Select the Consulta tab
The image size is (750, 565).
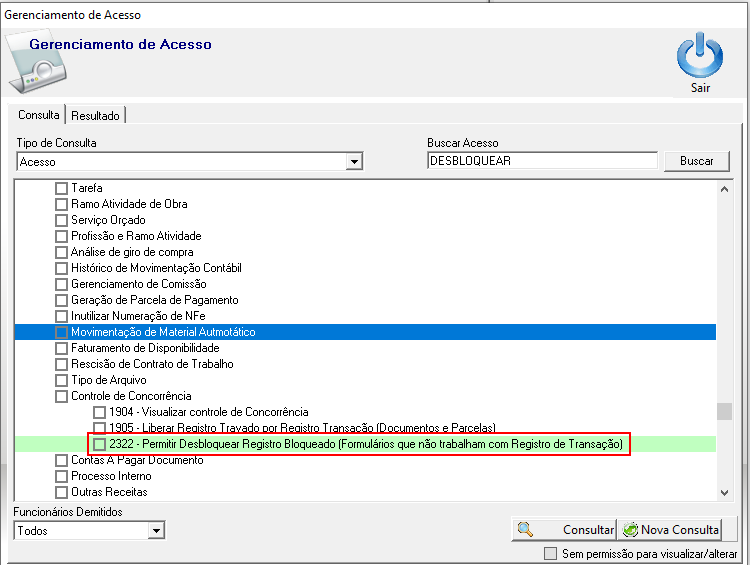38,115
